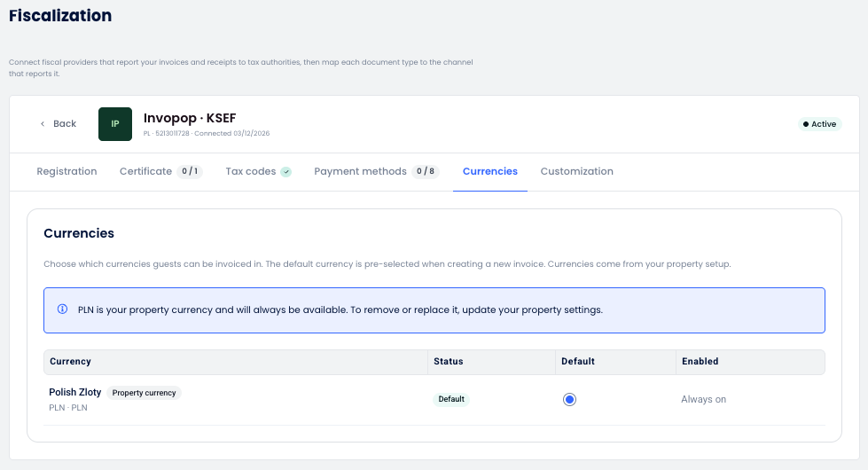Click the Active status dot badge
Image resolution: width=868 pixels, height=470 pixels.
[819, 124]
